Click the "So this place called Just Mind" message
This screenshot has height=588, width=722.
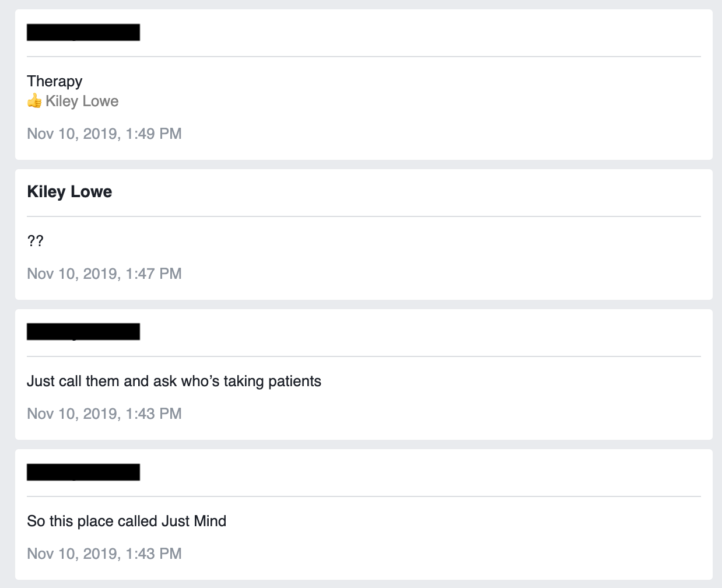127,521
